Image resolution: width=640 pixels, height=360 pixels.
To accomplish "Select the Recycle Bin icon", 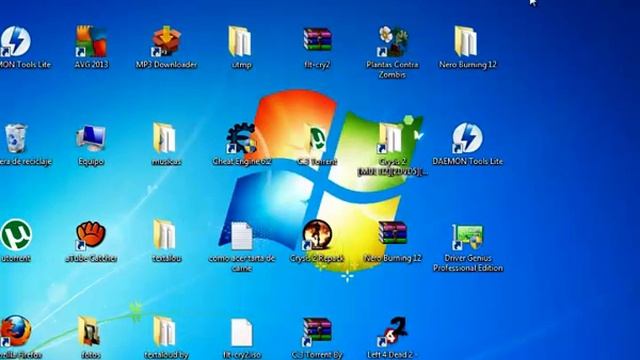I will (16, 138).
